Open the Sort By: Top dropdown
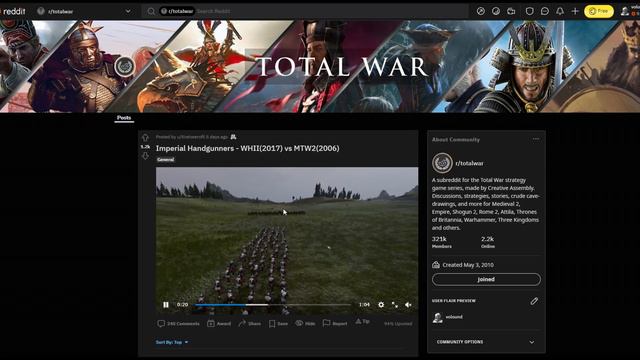The width and height of the screenshot is (640, 360). (x=172, y=342)
